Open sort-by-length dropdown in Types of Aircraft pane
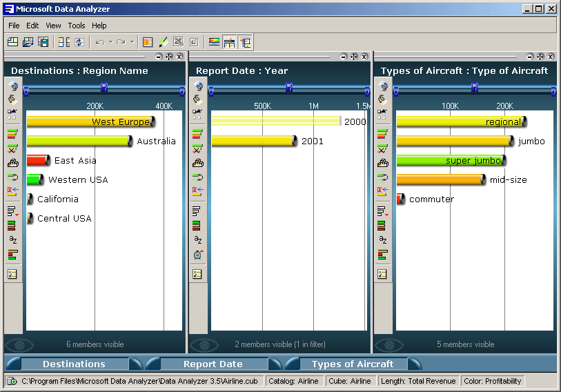This screenshot has width=561, height=392. 383,211
